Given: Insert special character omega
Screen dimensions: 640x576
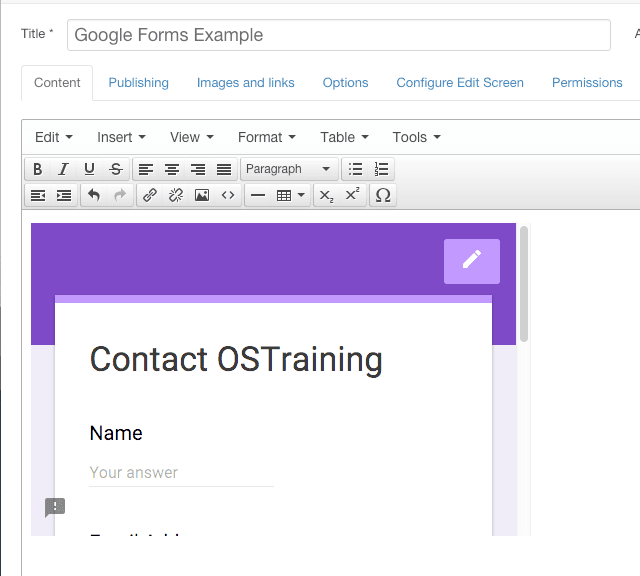Looking at the screenshot, I should coord(383,196).
